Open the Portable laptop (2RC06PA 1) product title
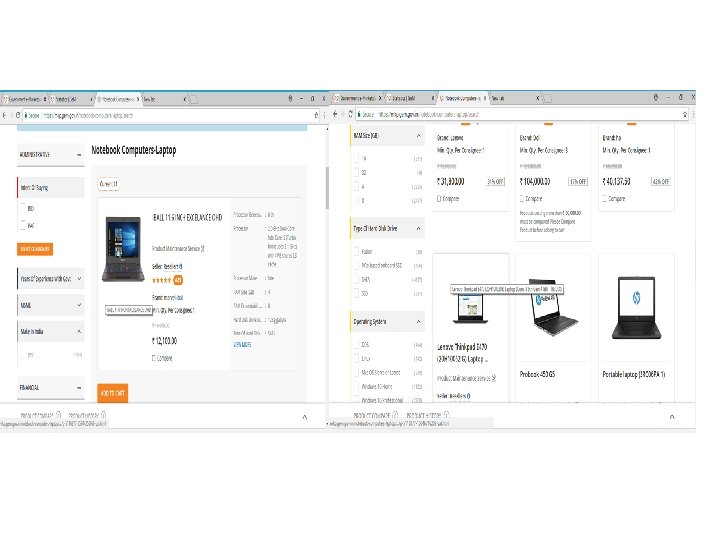 634,374
